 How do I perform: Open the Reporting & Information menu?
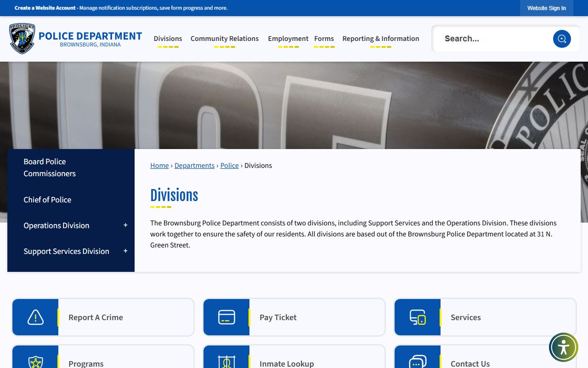click(x=381, y=39)
